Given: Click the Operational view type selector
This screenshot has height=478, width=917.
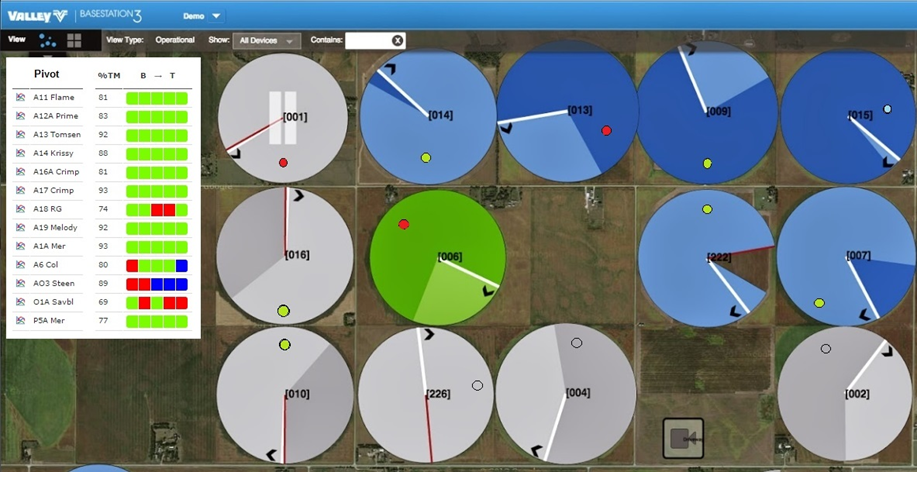Looking at the screenshot, I should pos(175,40).
